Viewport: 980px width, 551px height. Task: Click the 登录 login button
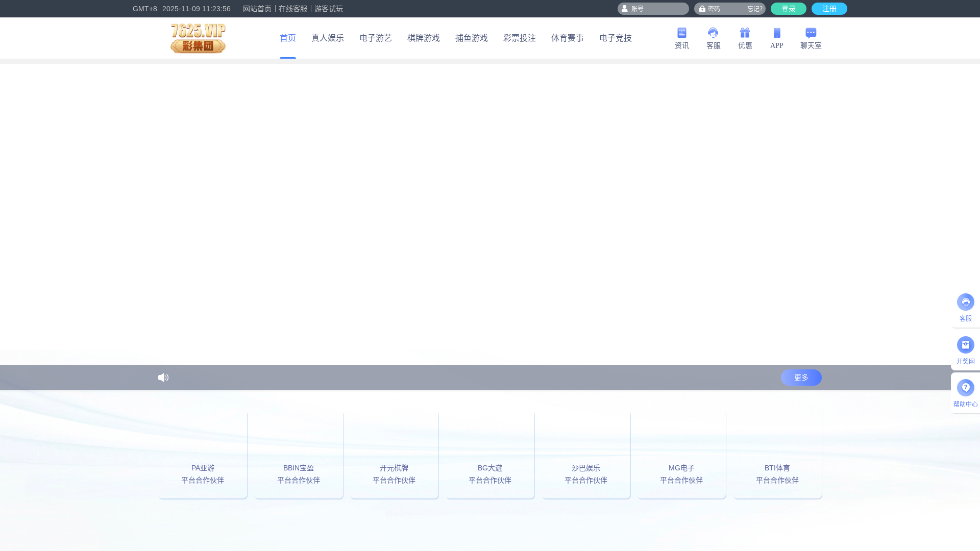789,9
